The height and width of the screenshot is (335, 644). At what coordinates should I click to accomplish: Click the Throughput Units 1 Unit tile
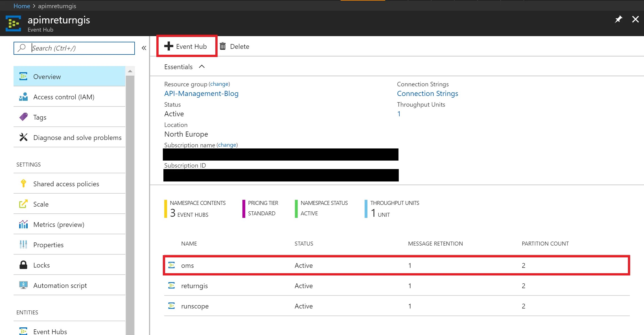point(392,209)
